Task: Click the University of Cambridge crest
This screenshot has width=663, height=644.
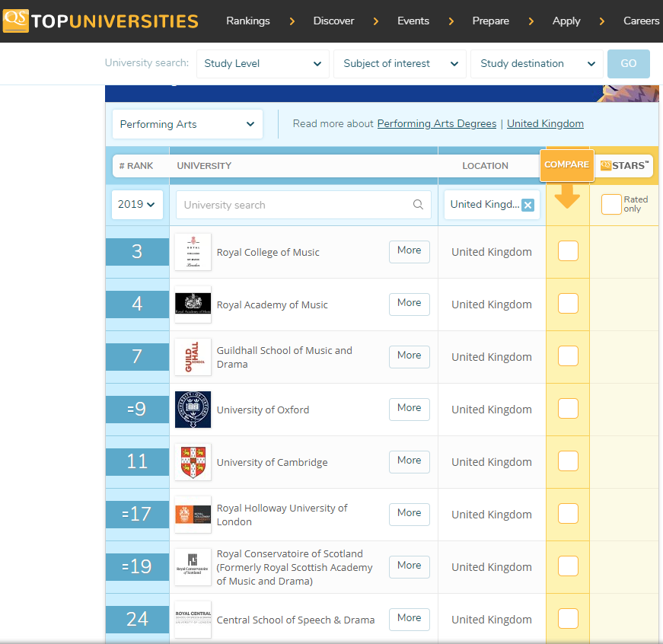Action: [193, 462]
